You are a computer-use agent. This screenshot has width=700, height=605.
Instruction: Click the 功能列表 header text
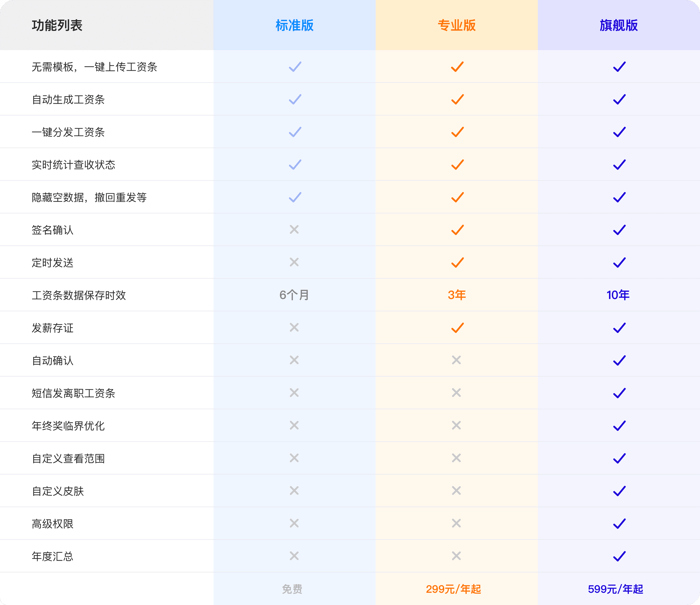tap(57, 25)
